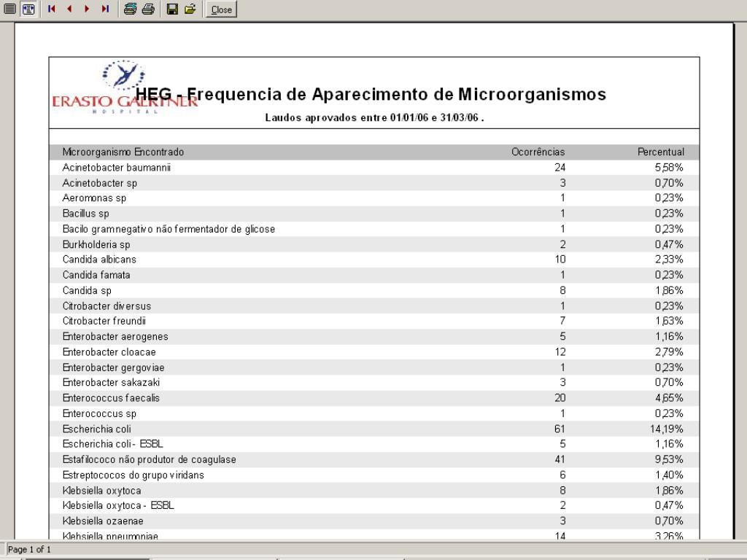Select the 'Enterobacter cloacae' row
Viewport: 747px width, 560px height.
click(x=374, y=352)
